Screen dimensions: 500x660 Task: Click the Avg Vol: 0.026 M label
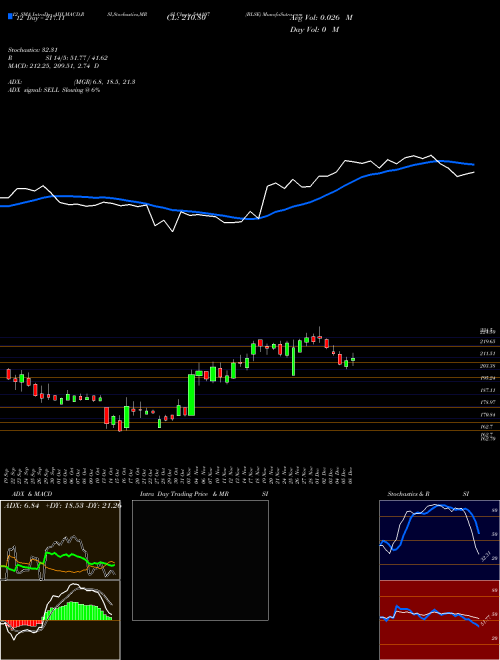pyautogui.click(x=322, y=18)
